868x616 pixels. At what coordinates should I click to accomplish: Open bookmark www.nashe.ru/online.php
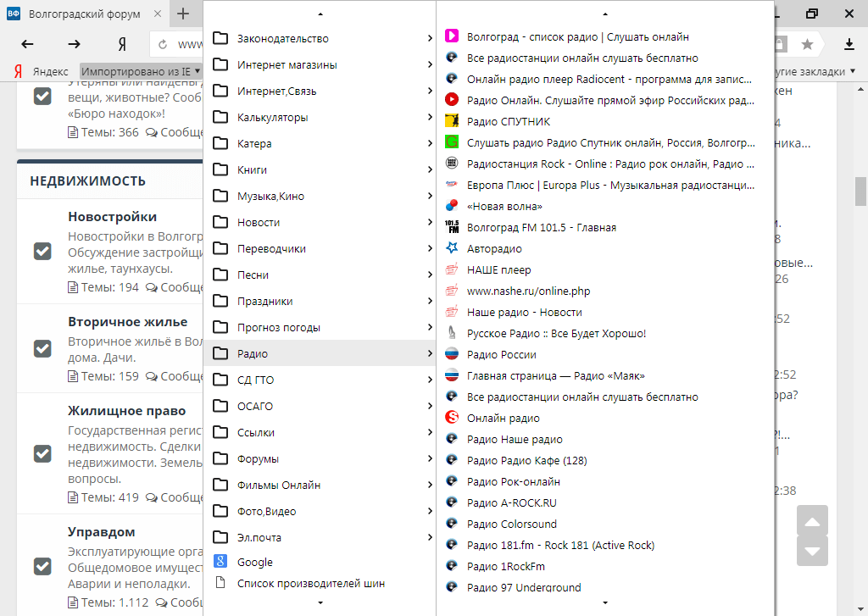pos(605,291)
